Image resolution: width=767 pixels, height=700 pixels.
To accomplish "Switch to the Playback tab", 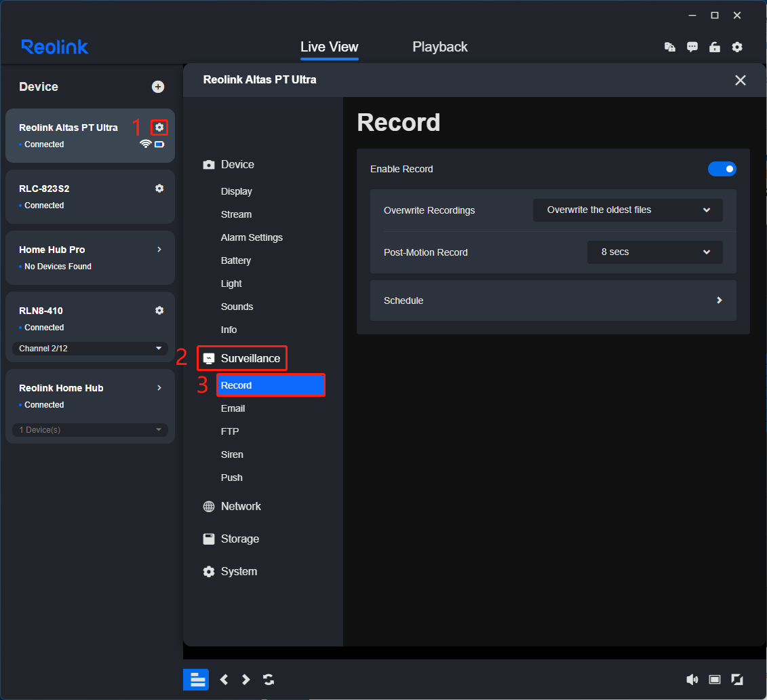I will click(439, 47).
